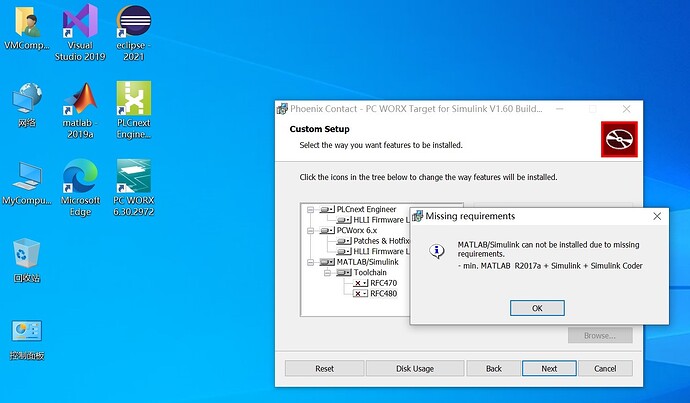Screen dimensions: 690x403
Task: Open install-state dropdown for HLLI Firmware under PCWorx 6.x
Action: tap(344, 252)
